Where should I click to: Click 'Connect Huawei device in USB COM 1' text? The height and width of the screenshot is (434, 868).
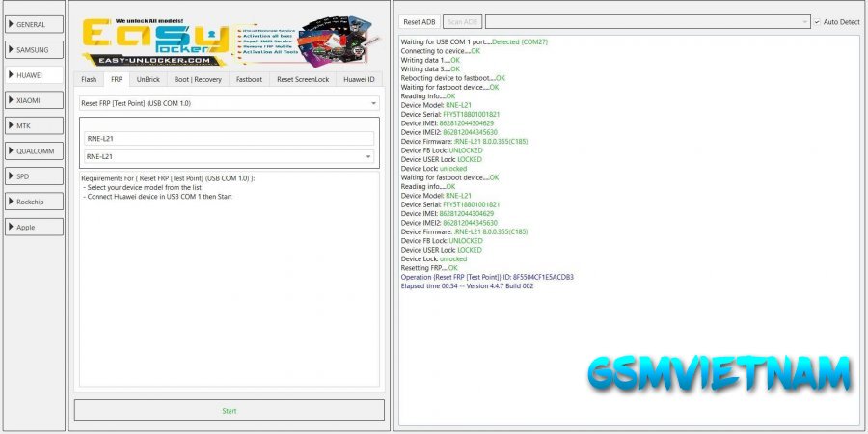click(x=160, y=197)
